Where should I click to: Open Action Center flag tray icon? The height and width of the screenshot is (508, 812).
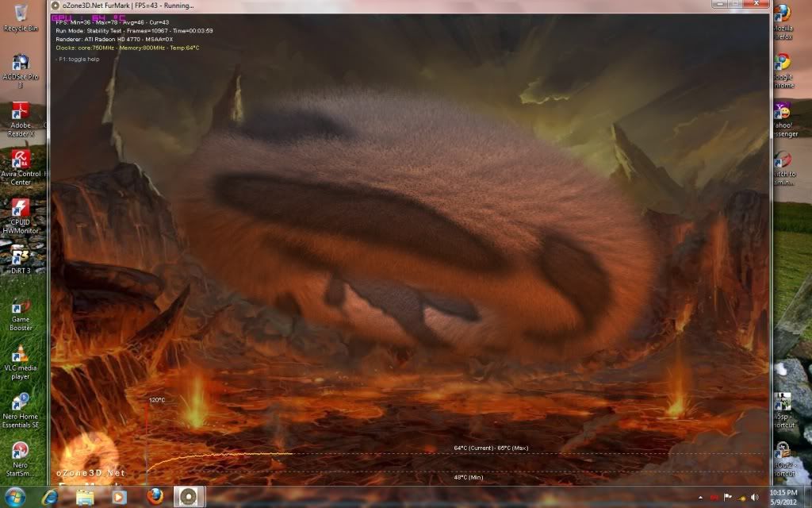(728, 497)
